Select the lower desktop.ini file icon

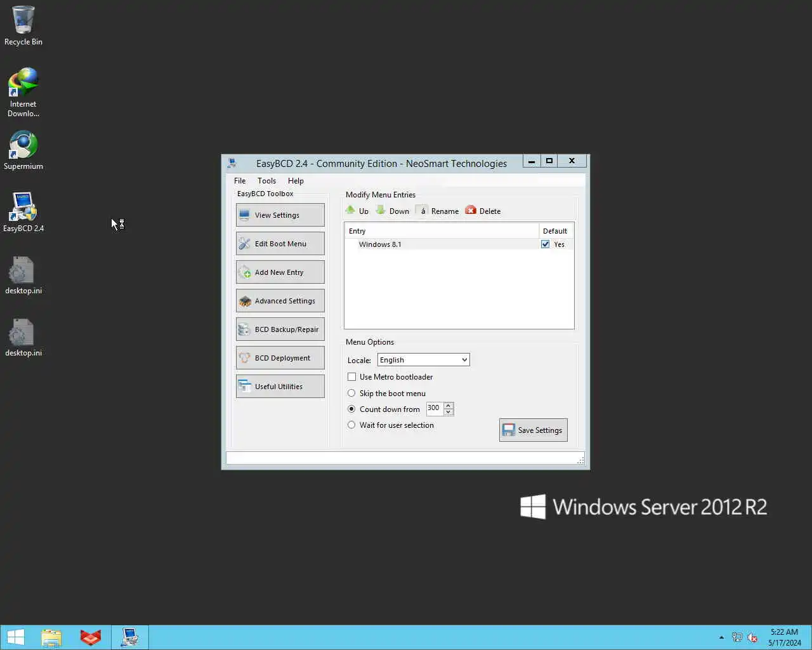pyautogui.click(x=23, y=337)
